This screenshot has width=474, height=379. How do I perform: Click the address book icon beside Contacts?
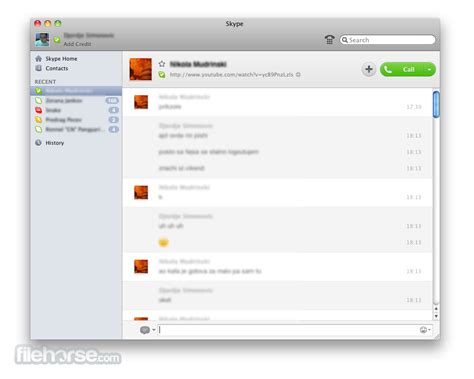[39, 68]
